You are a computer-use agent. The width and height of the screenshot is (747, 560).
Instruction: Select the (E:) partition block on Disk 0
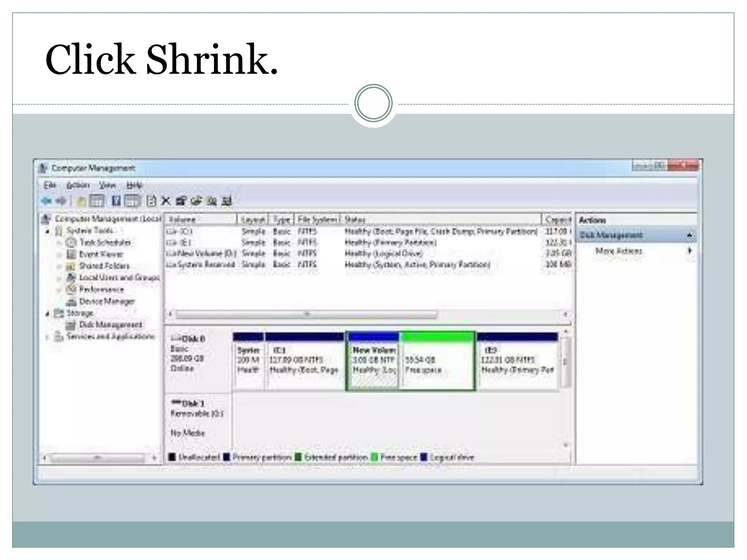[518, 361]
